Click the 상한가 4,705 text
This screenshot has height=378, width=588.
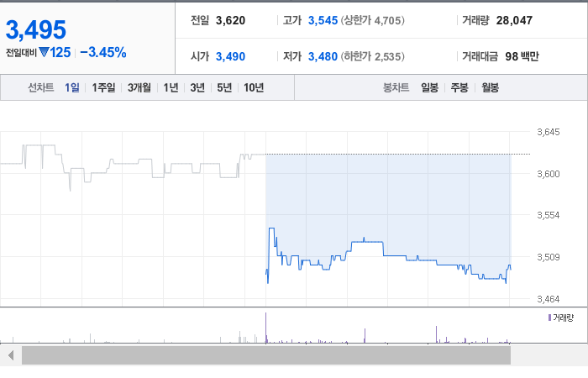click(372, 20)
